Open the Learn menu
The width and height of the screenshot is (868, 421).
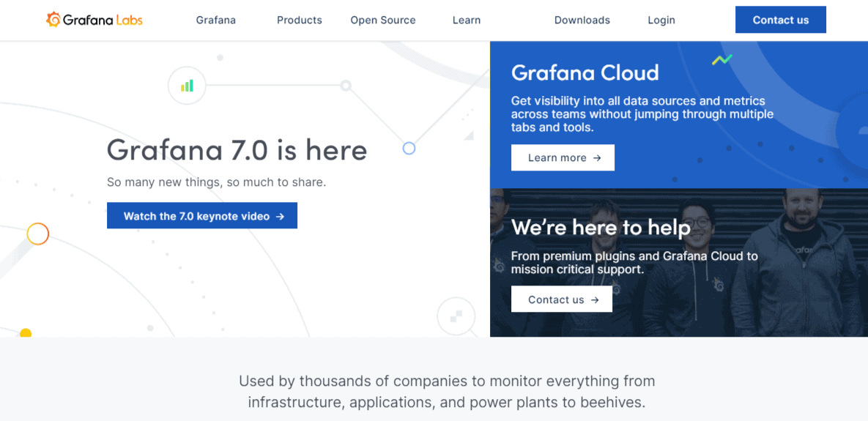pos(467,20)
